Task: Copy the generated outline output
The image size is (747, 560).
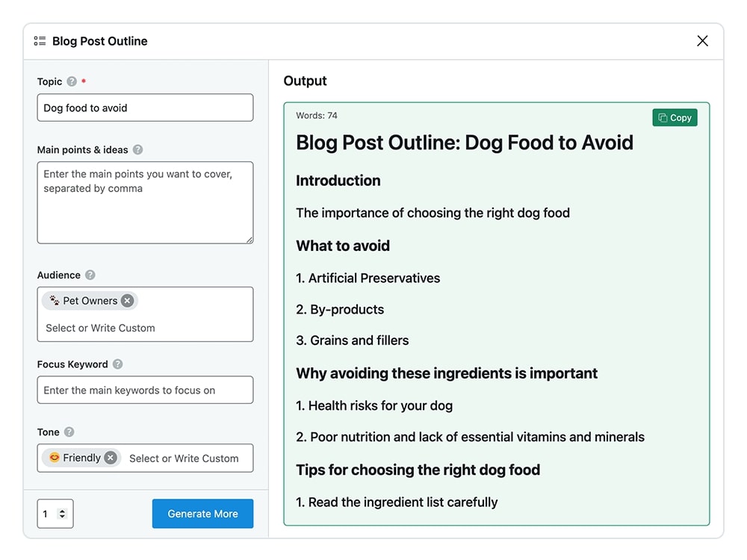Action: point(675,118)
